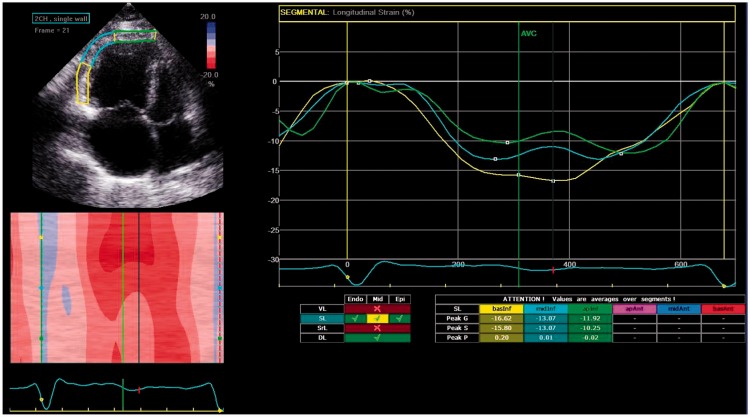Select the SrL parameter row label

click(322, 328)
